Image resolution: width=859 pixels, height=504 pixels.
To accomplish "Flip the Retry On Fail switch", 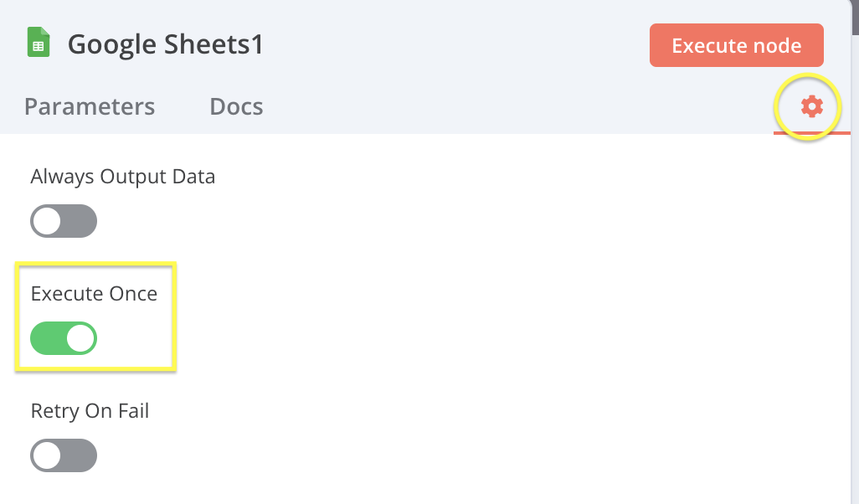I will 64,455.
